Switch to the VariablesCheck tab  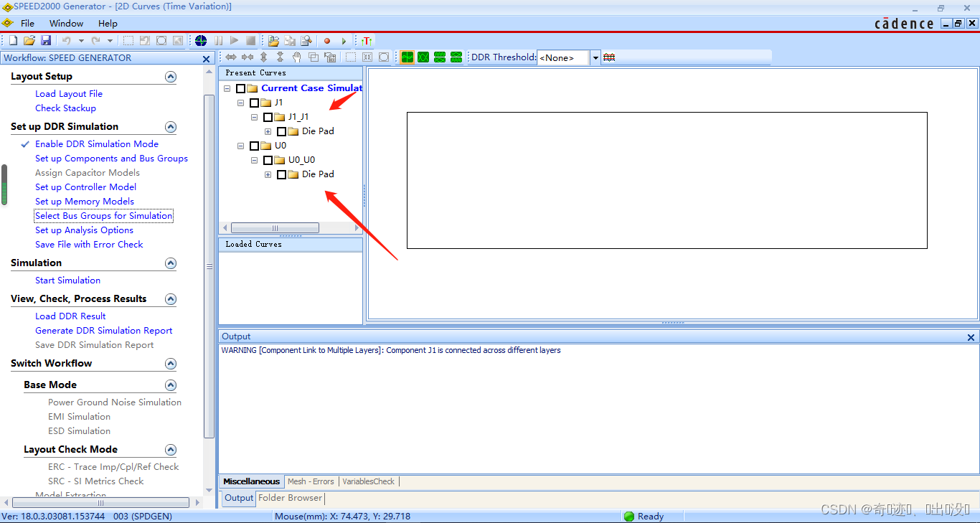point(368,481)
